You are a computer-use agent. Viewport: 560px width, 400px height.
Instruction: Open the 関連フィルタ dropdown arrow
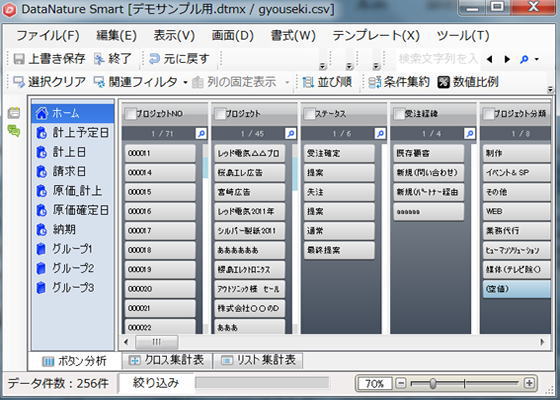[x=185, y=82]
